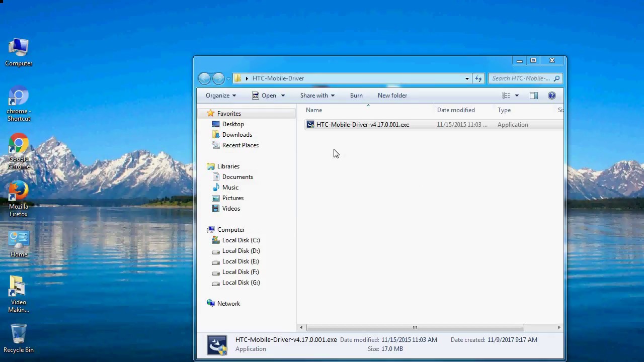Screen dimensions: 644x362
Task: Open Recent Places in Favorites
Action: pos(240,145)
